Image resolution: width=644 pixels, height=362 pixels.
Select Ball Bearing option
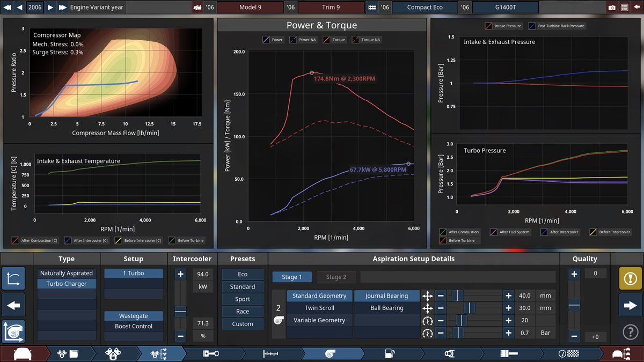[x=386, y=308]
